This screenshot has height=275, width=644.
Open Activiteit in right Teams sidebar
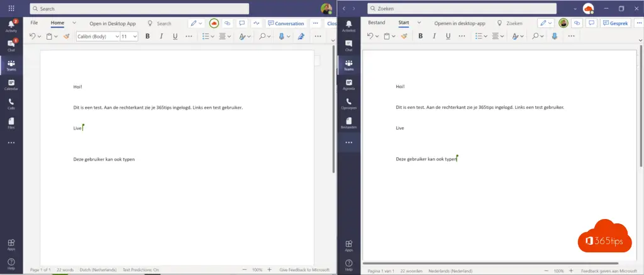point(348,25)
